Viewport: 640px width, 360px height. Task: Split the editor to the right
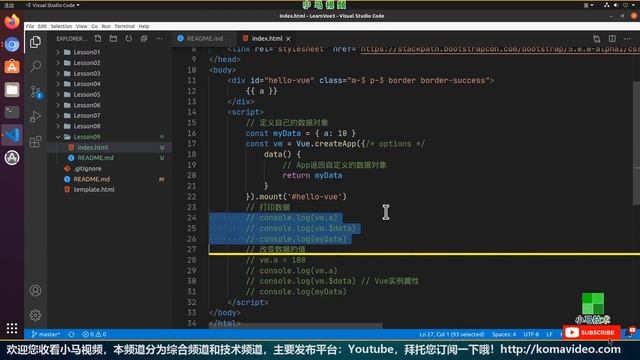tap(612, 39)
